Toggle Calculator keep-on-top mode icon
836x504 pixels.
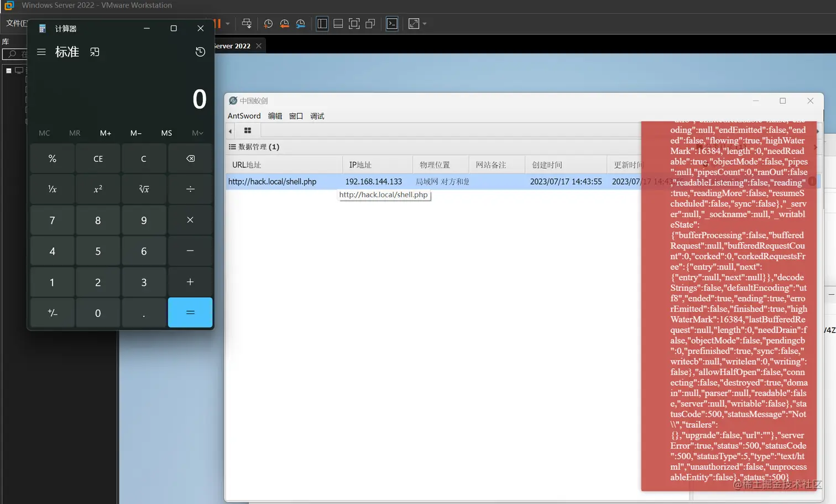tap(95, 52)
